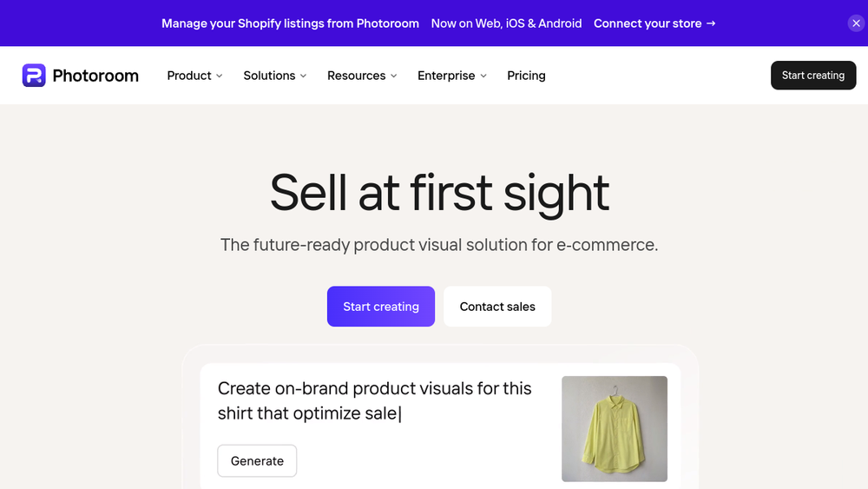The image size is (868, 489).
Task: Open the Pricing page
Action: click(527, 76)
